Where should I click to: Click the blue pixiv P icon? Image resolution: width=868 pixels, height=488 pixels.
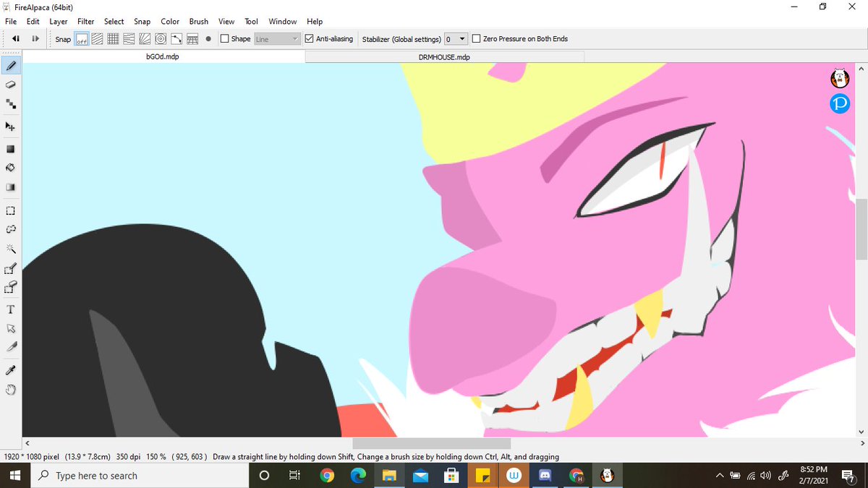tap(839, 104)
